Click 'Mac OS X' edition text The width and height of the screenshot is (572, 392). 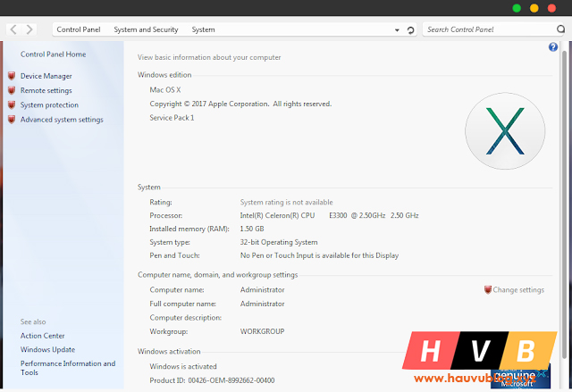coord(164,89)
